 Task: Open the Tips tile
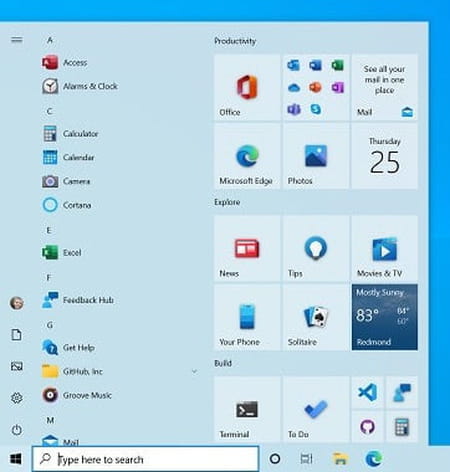(316, 248)
